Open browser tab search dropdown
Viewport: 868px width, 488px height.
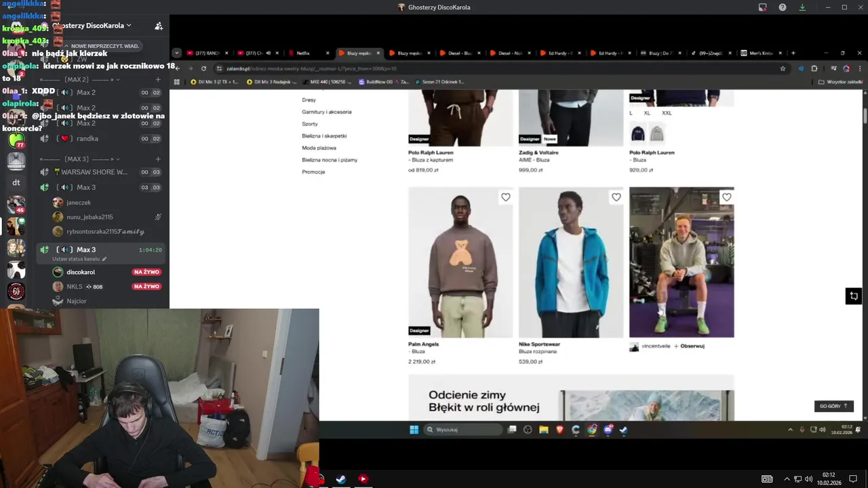176,53
